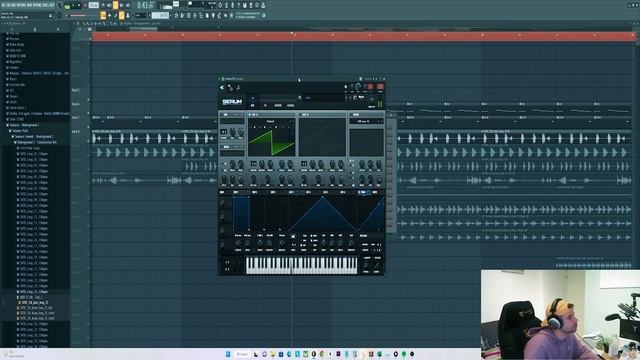Toggle LFO BPM sync

pyautogui.click(x=313, y=236)
